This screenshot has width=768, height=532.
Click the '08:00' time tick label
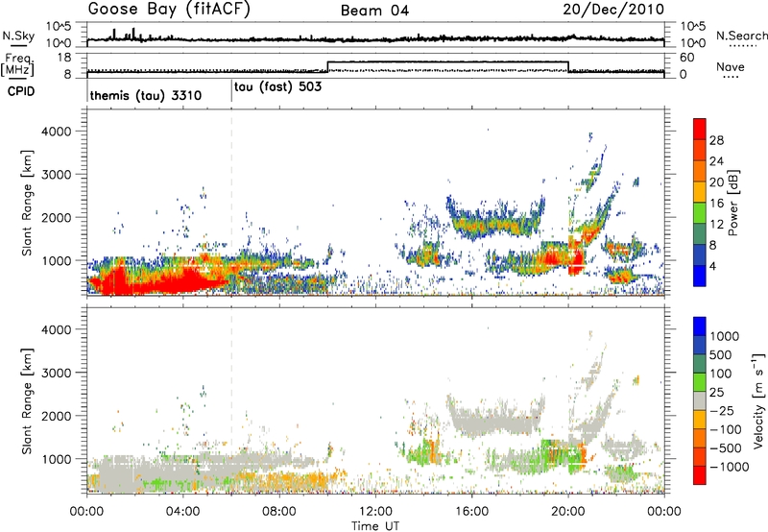point(279,512)
